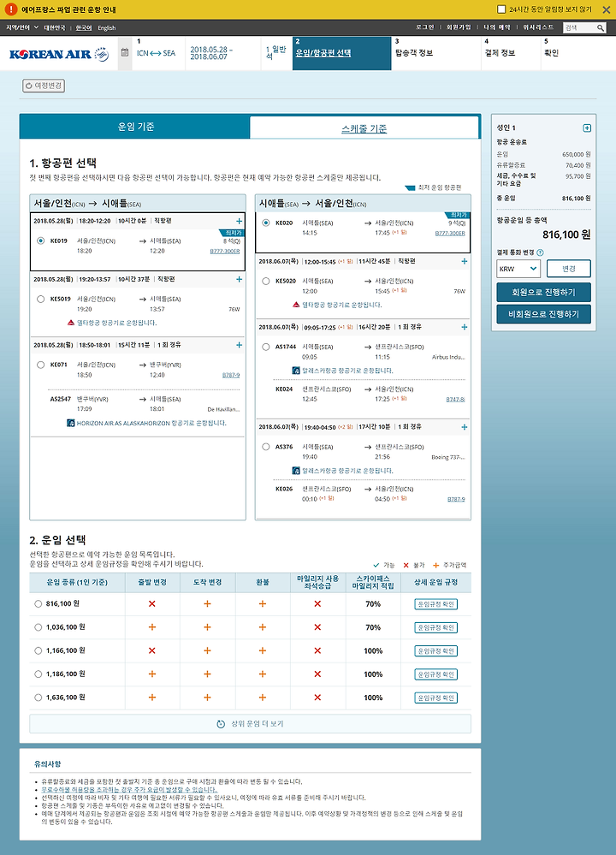Expand details for KE019 18:20-12:20 flight

(239, 221)
